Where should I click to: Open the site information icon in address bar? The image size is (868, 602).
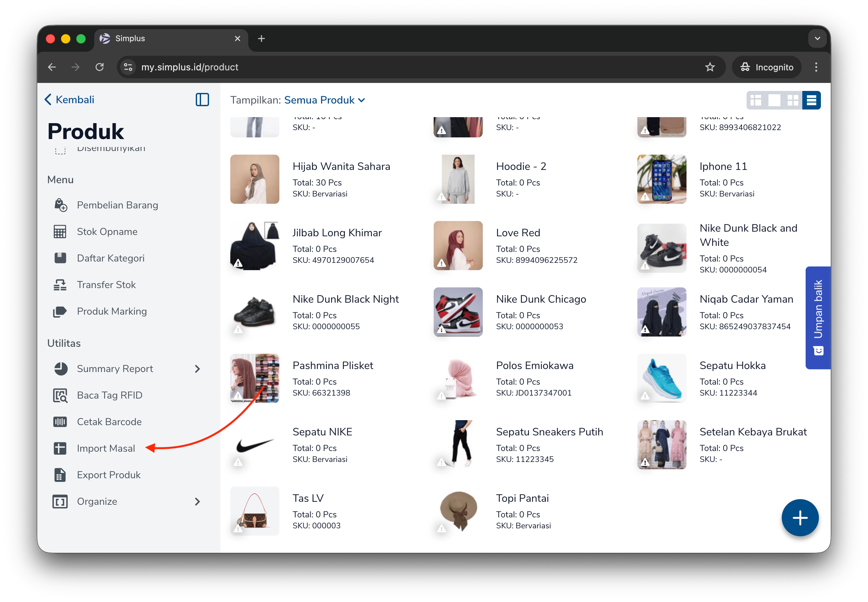pyautogui.click(x=128, y=67)
